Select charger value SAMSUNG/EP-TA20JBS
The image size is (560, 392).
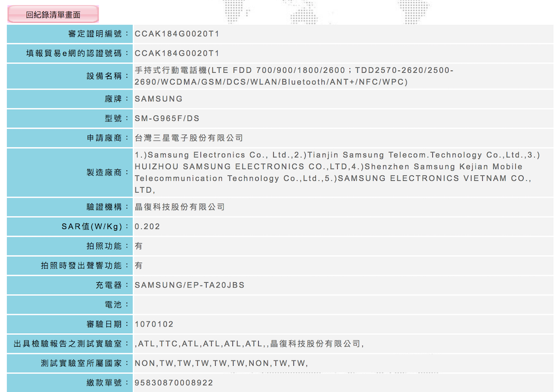tap(190, 285)
